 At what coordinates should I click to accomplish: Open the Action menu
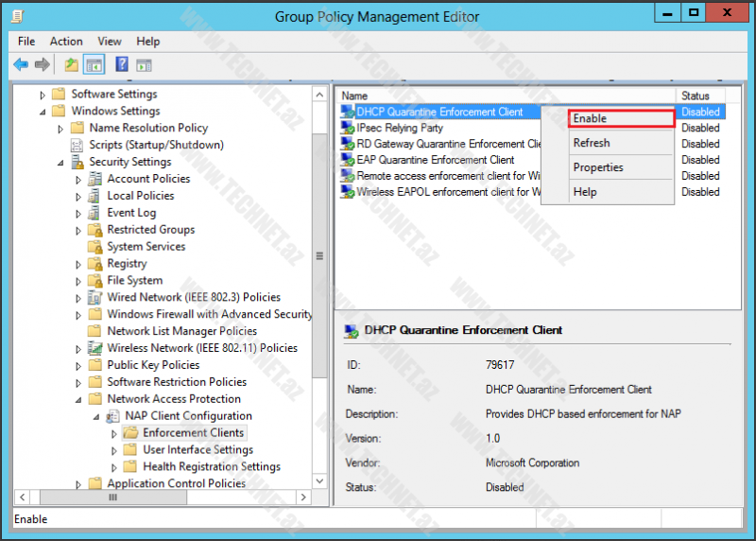(66, 42)
